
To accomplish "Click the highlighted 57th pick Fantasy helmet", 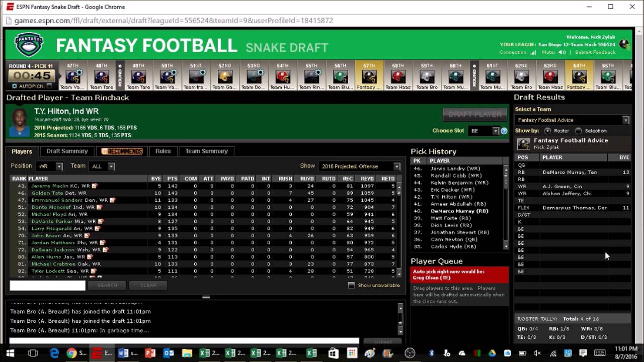I will click(x=369, y=76).
